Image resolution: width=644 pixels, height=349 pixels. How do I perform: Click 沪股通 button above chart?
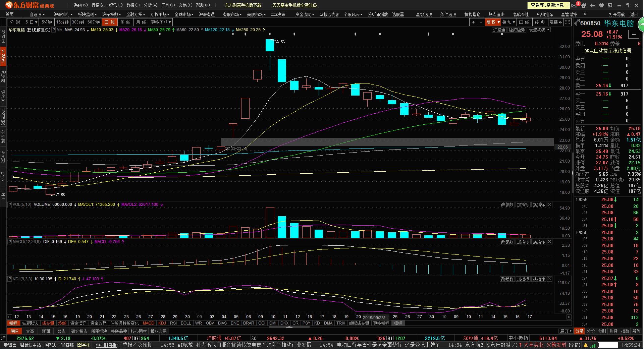point(499,30)
